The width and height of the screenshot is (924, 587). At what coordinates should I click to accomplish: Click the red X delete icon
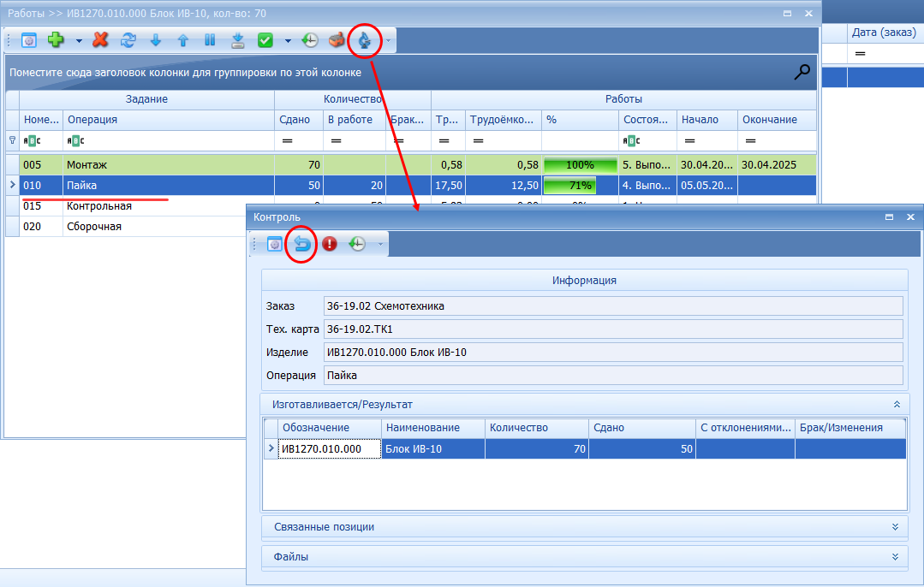(x=100, y=40)
